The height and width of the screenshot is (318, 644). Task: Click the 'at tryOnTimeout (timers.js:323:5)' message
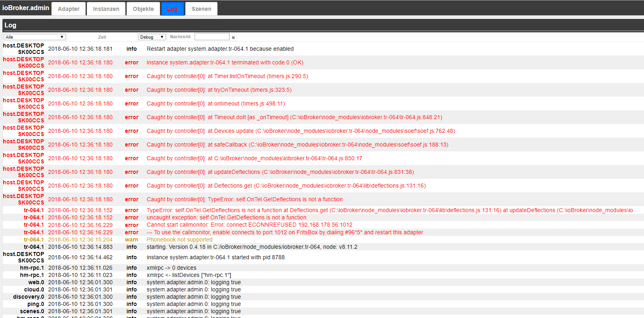tap(219, 90)
